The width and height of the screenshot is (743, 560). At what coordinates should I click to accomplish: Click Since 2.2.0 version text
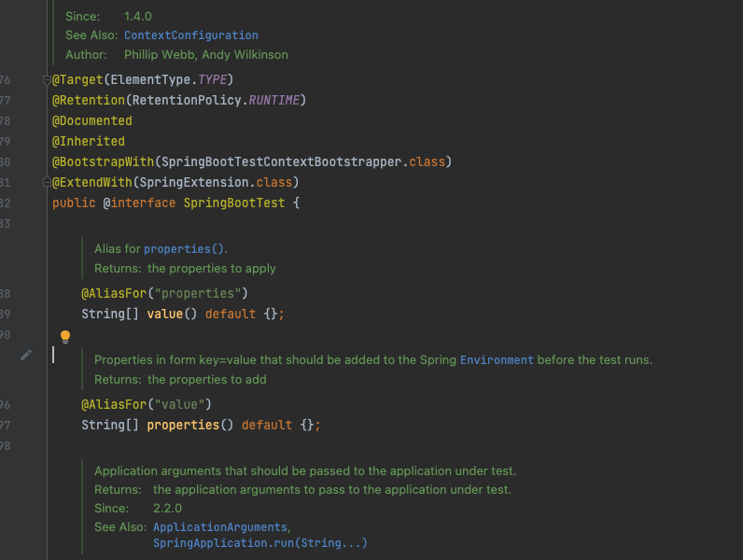coord(167,509)
